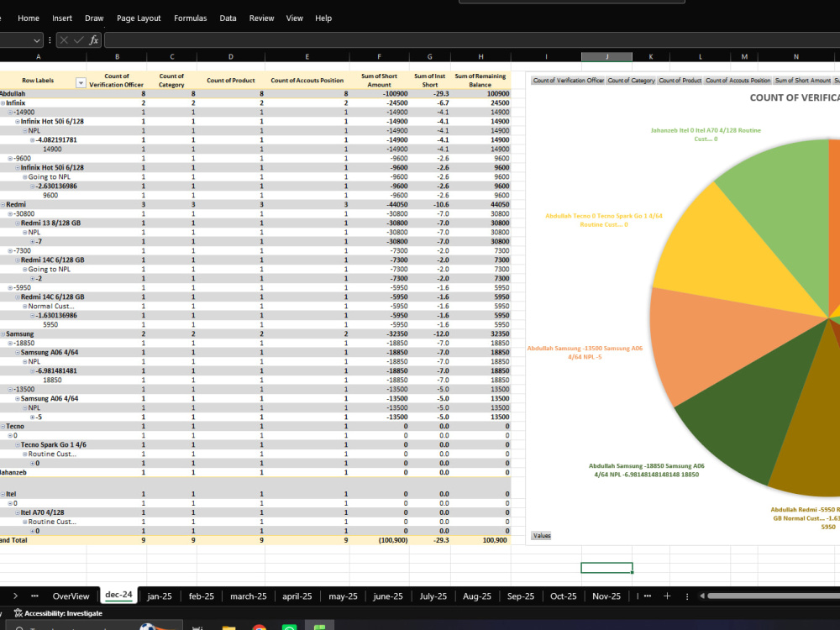Open the Home ribbon tab

[x=29, y=18]
